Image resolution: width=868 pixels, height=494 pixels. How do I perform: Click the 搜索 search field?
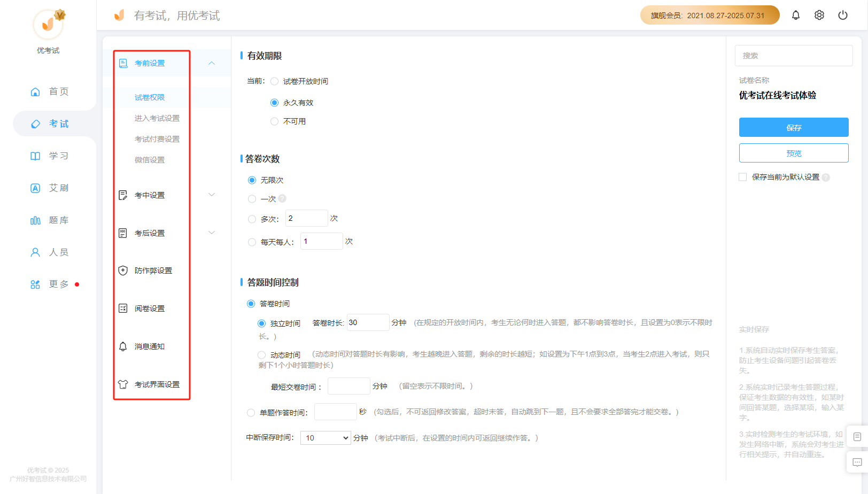pyautogui.click(x=794, y=56)
